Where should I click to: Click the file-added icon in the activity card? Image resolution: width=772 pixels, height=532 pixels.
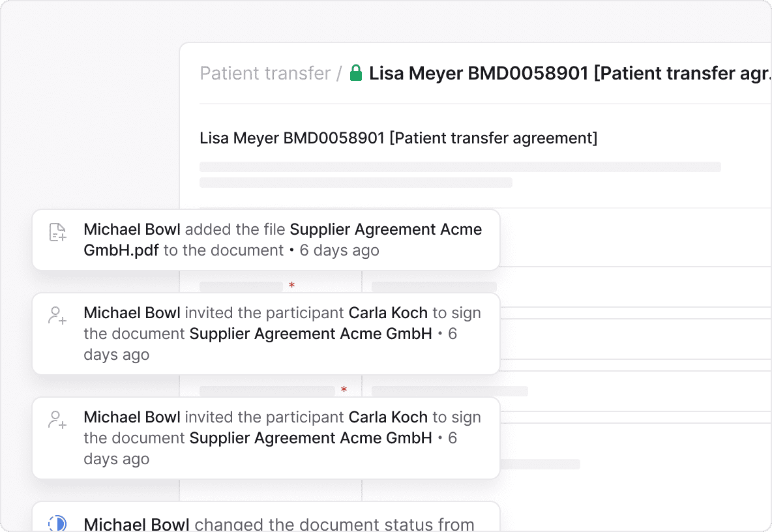click(58, 232)
